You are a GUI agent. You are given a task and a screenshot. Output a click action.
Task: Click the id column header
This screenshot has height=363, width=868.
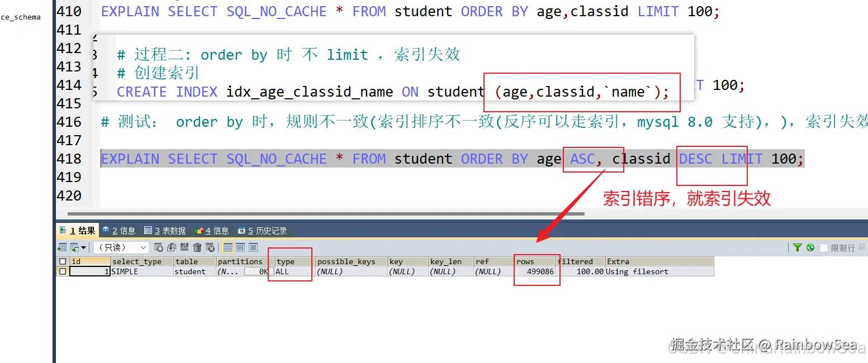[x=90, y=261]
